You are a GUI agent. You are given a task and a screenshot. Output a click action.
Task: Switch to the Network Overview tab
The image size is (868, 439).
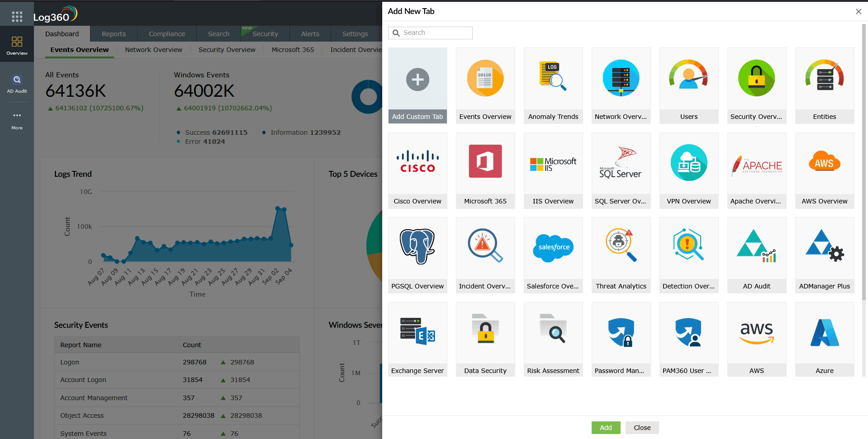[153, 50]
